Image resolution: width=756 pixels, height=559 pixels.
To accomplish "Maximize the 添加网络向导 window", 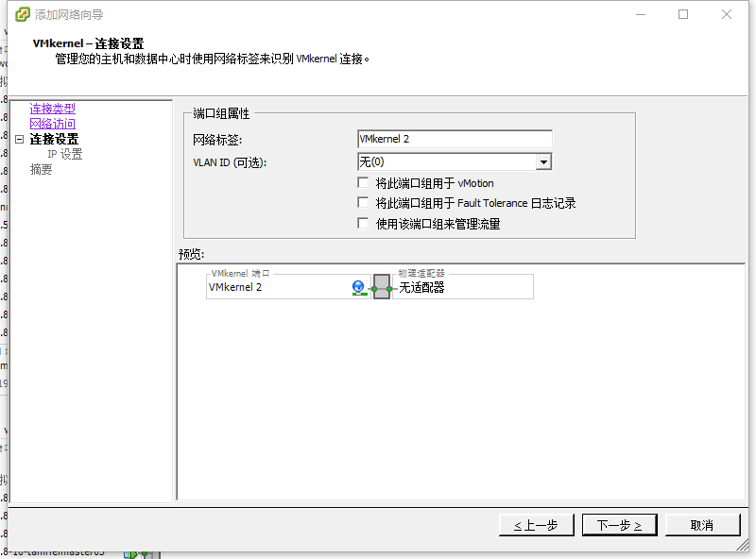I will (x=683, y=14).
